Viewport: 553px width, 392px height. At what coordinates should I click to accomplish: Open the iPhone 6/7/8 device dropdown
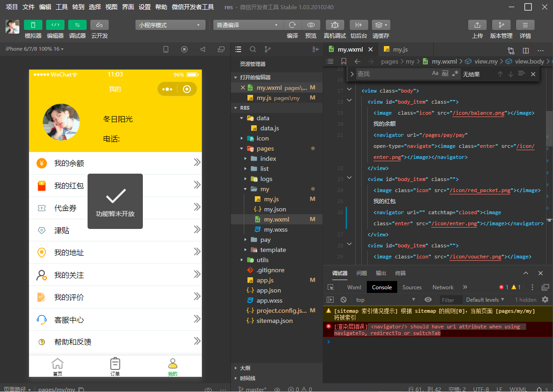[35, 49]
